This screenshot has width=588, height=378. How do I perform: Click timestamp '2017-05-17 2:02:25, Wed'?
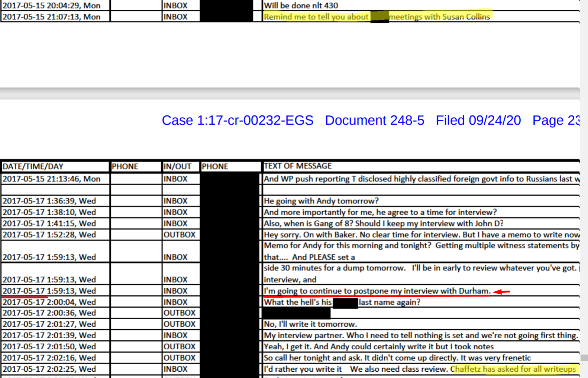coord(49,369)
